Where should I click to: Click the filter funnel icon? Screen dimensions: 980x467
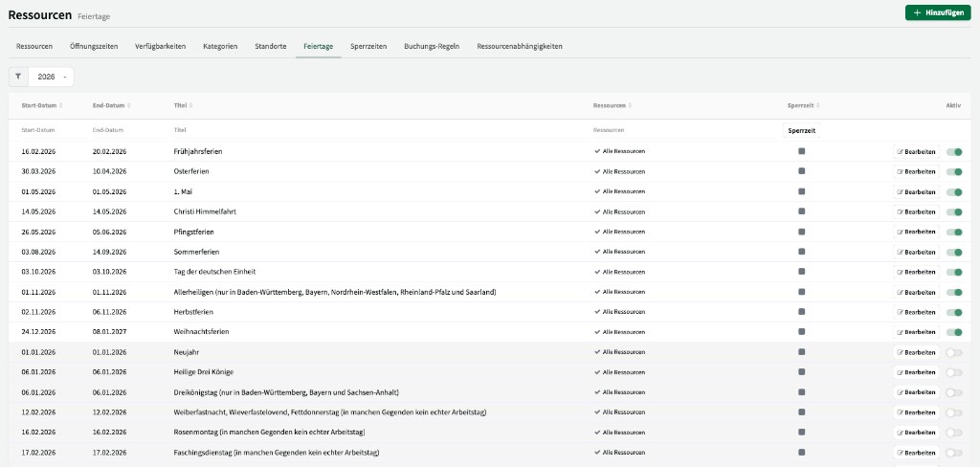(18, 77)
